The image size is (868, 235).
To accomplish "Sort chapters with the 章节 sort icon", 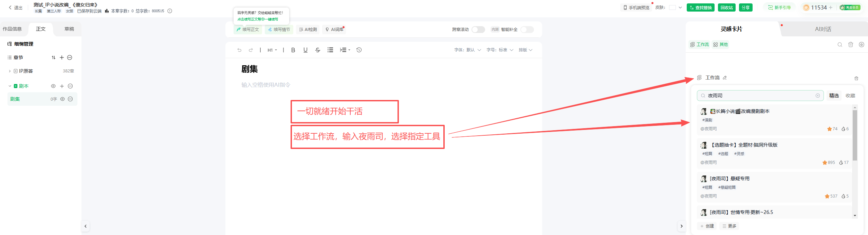I will (53, 57).
